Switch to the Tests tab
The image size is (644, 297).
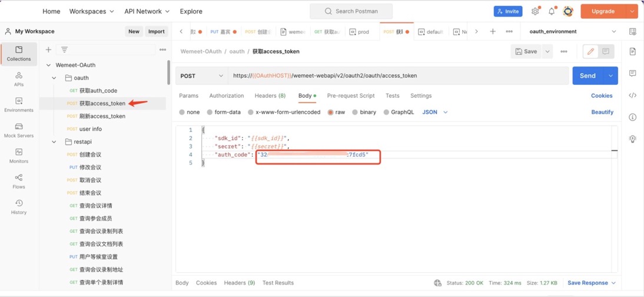[x=392, y=96]
